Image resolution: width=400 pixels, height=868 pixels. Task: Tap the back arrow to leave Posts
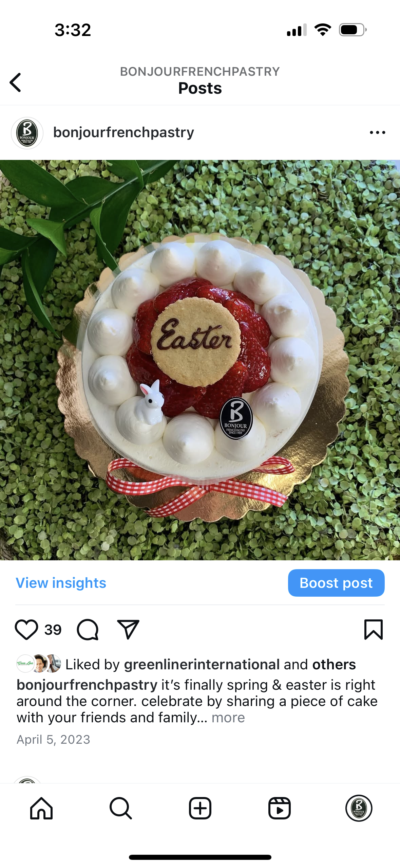click(15, 82)
